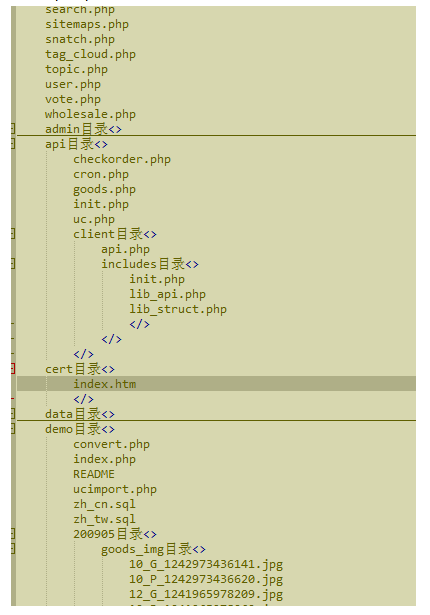Collapse the api目录 fold marker
430x615 pixels.
point(13,144)
